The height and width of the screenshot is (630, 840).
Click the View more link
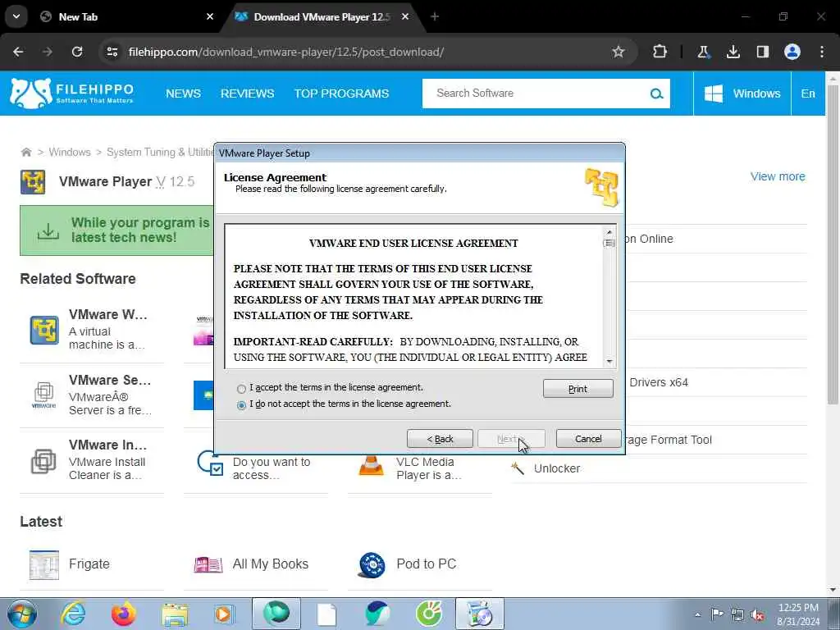point(778,176)
